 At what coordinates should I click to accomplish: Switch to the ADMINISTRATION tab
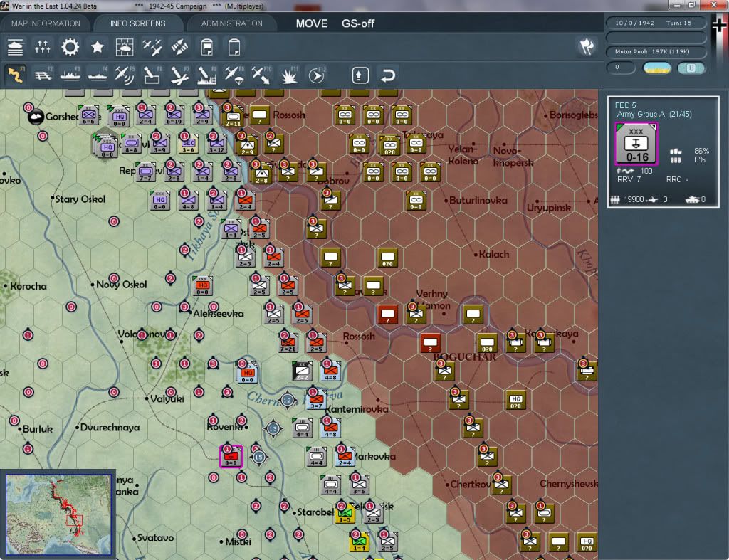[231, 23]
